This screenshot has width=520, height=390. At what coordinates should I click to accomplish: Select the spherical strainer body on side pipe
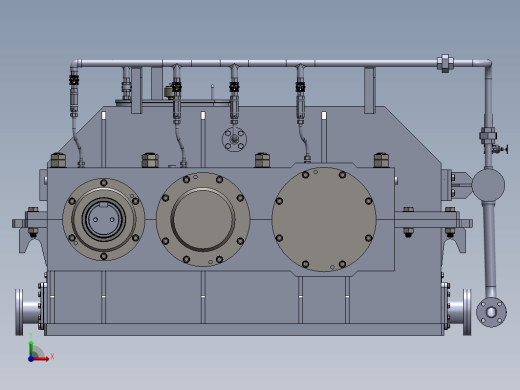pos(488,185)
